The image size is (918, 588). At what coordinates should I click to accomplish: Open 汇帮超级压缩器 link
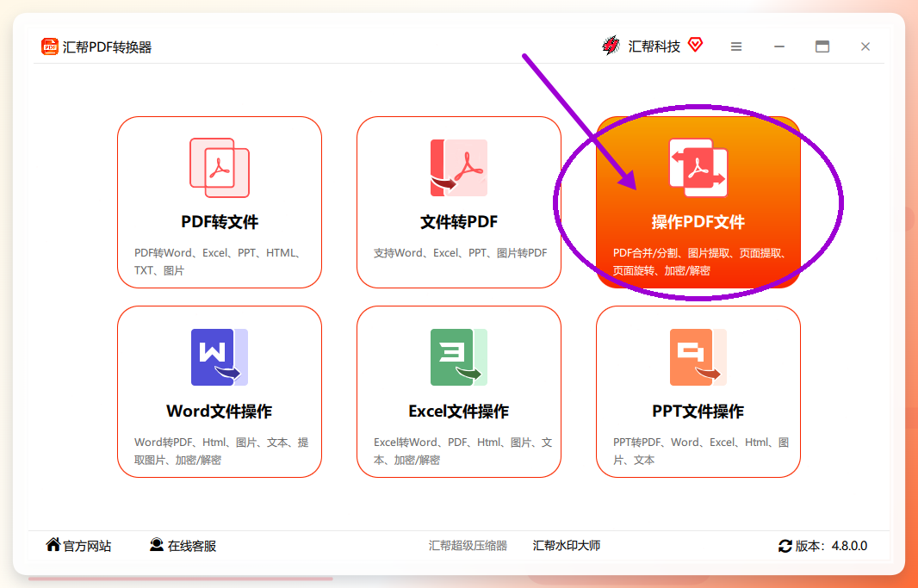468,546
